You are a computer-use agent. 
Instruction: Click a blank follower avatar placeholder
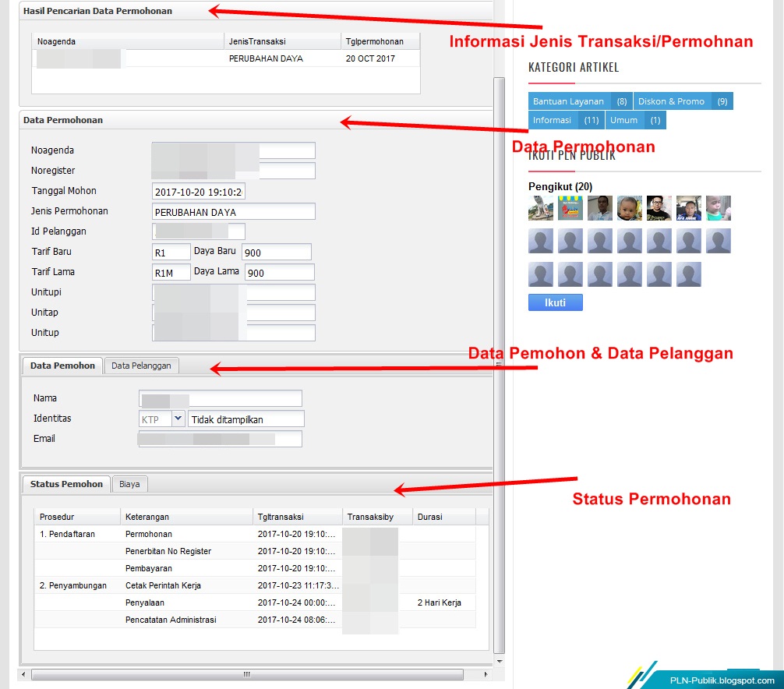click(540, 241)
